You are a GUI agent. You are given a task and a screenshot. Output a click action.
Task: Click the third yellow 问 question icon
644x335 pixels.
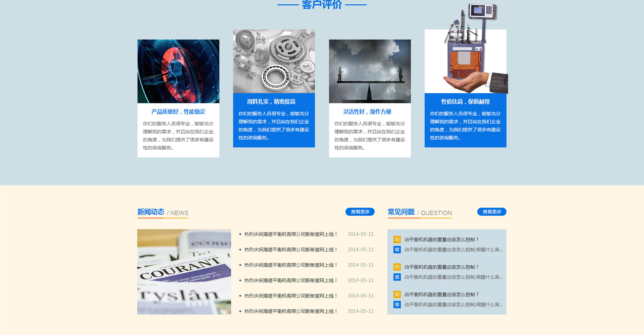tap(397, 294)
